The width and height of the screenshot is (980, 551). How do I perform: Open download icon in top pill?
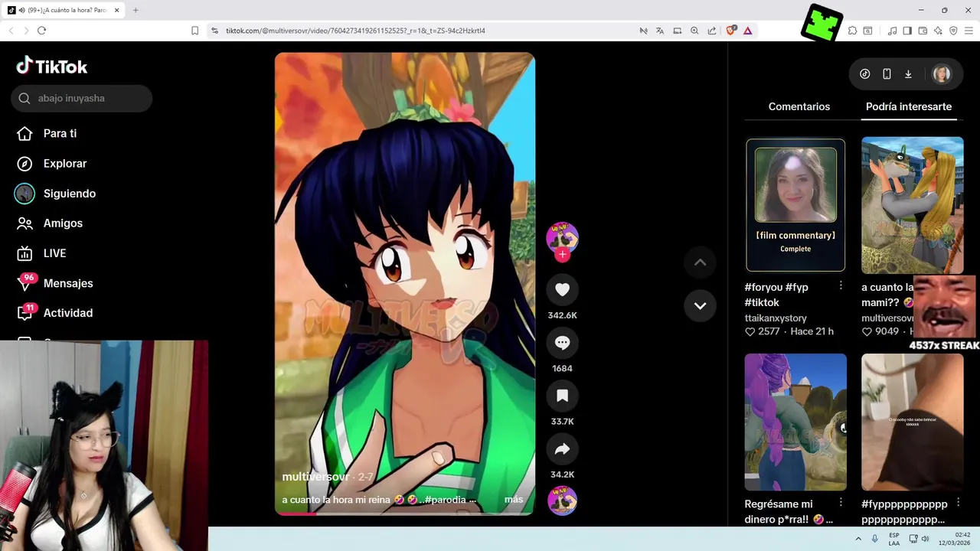click(x=908, y=74)
